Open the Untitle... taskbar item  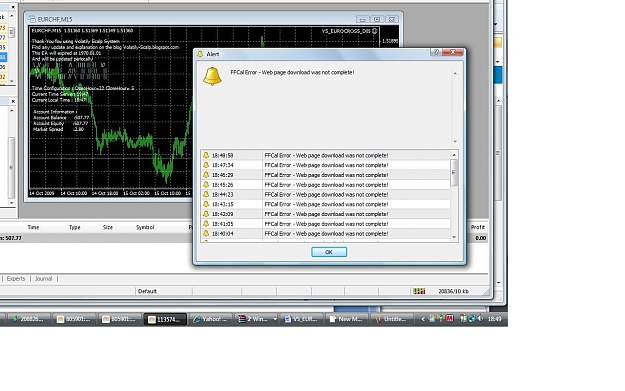click(391, 319)
